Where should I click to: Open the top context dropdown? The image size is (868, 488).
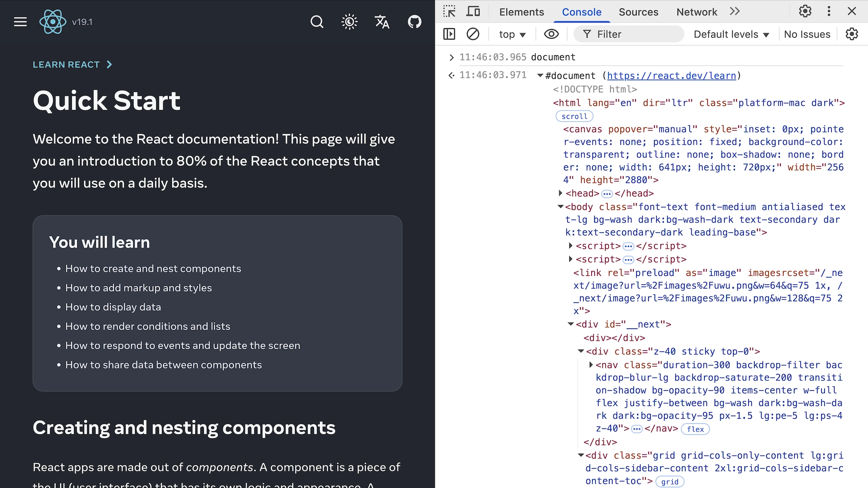click(x=512, y=34)
